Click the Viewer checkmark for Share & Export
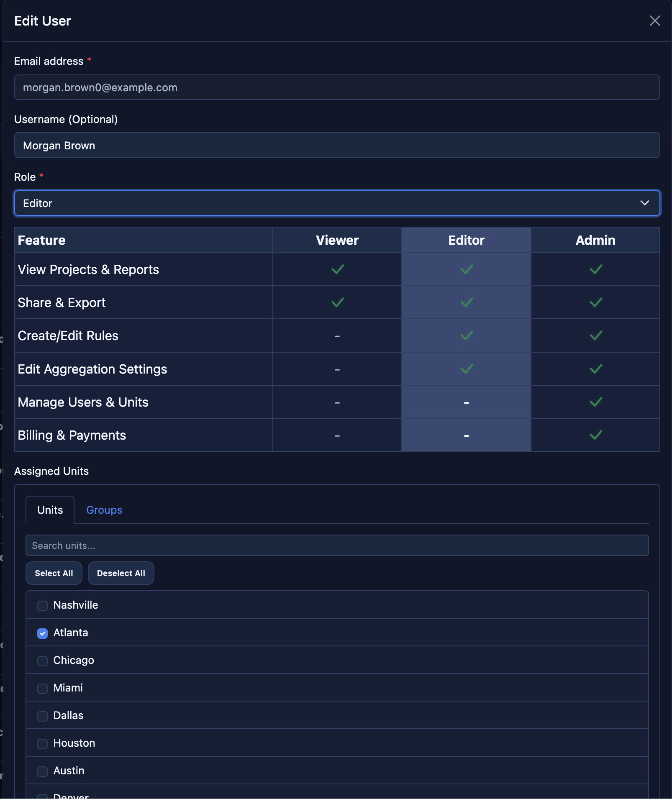672x799 pixels. click(337, 302)
